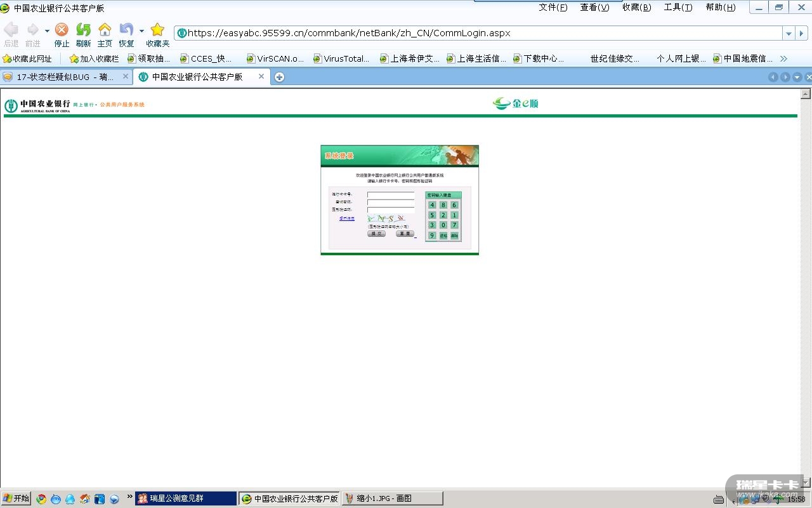
Task: Open the 收藏夹 favorites star icon
Action: pyautogui.click(x=157, y=30)
